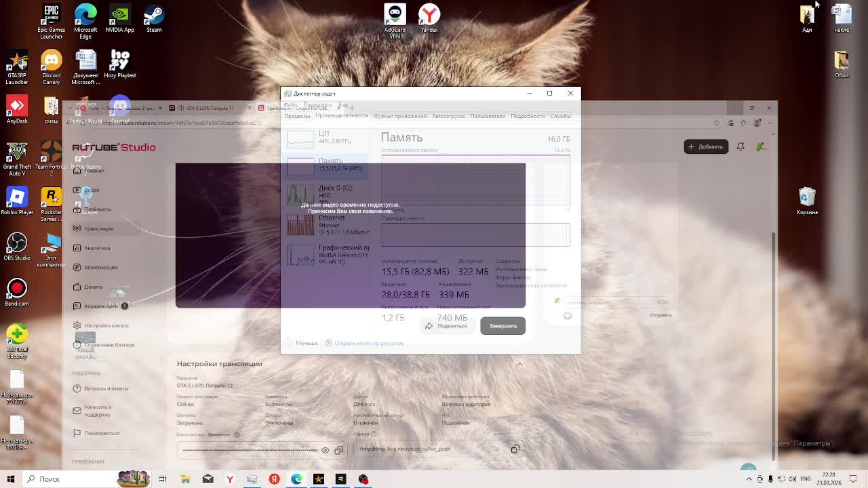Open AdGuard VPN desktop icon
The width and height of the screenshot is (868, 488).
(x=395, y=22)
